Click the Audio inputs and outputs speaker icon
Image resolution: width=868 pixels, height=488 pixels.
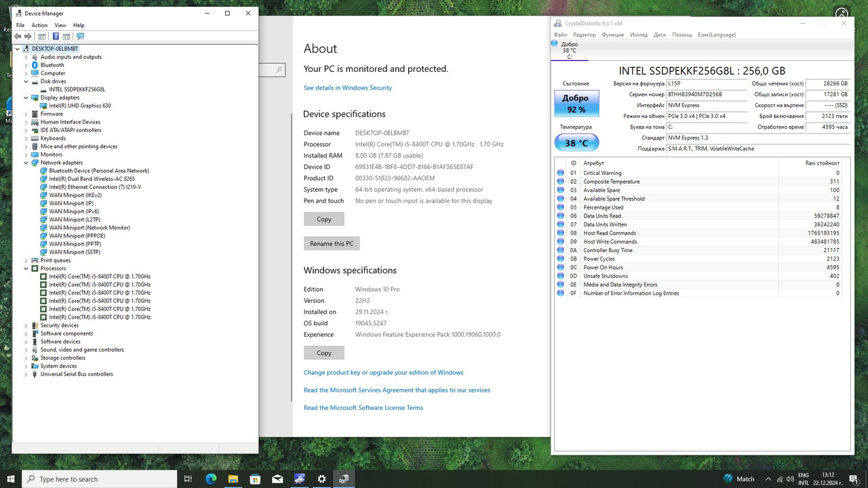(35, 57)
